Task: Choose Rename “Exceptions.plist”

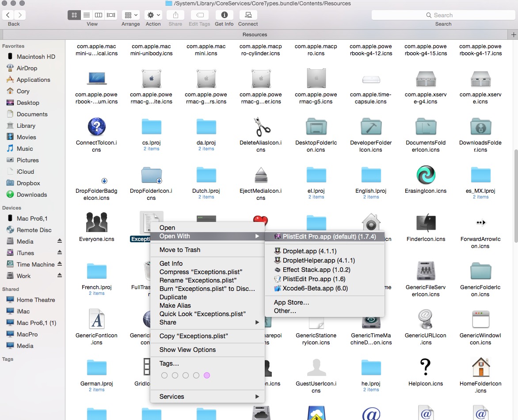Action: click(207, 280)
